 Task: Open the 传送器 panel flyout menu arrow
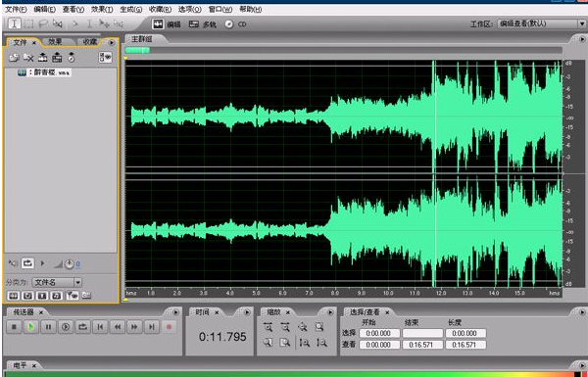175,312
